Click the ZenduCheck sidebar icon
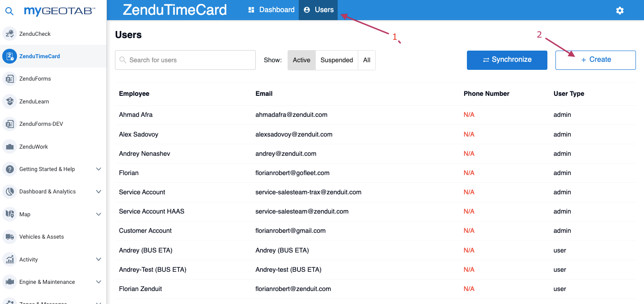 pyautogui.click(x=9, y=34)
